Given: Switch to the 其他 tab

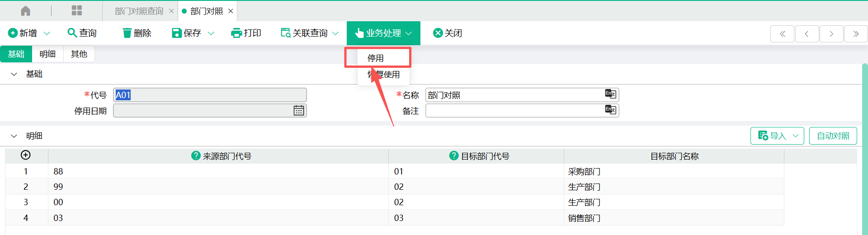Looking at the screenshot, I should click(79, 54).
